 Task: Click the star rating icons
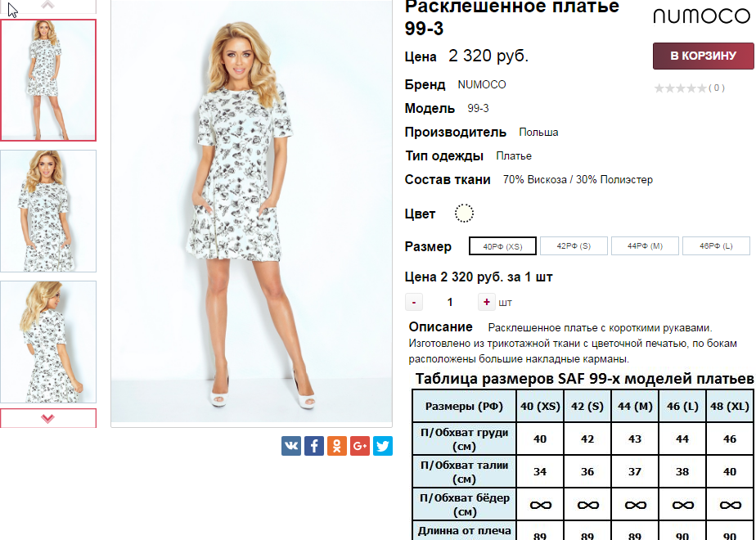pos(680,88)
